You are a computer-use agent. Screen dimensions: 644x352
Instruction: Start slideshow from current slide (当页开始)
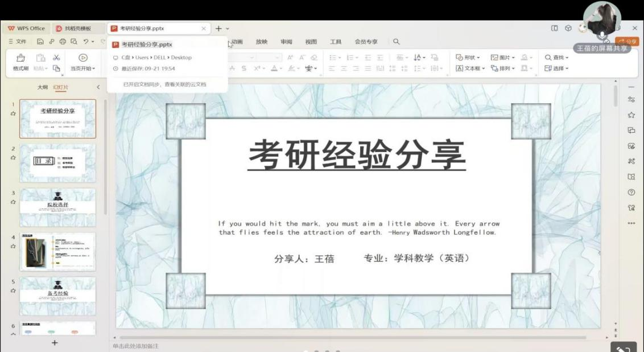pyautogui.click(x=82, y=63)
